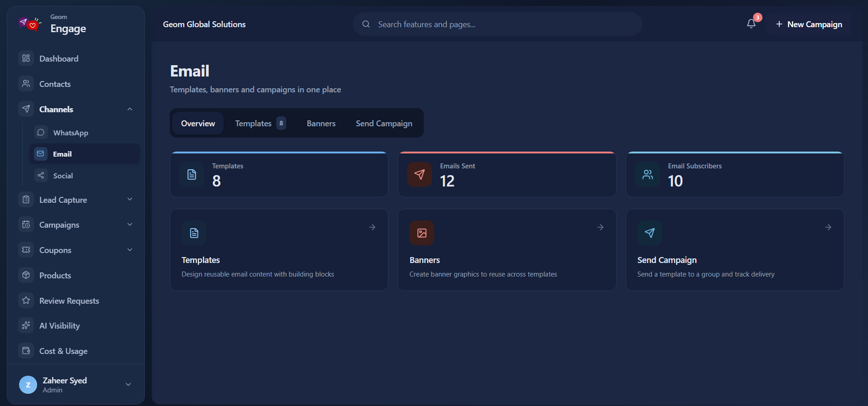Screen dimensions: 868x406
Task: Click the Coupons ticket icon
Action: (x=26, y=250)
